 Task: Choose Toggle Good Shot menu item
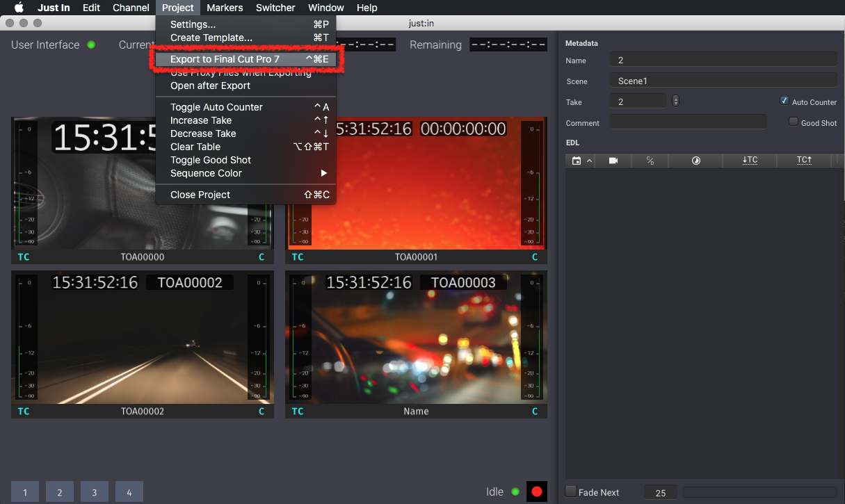point(246,160)
